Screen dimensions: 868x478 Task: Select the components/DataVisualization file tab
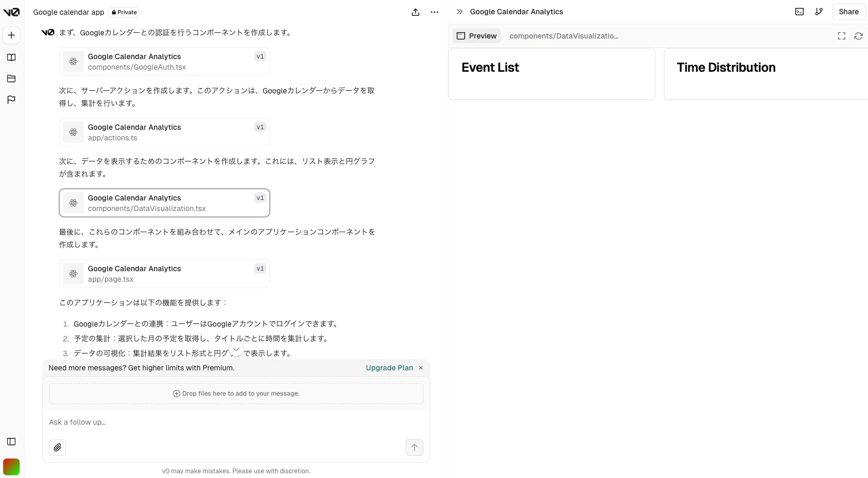pyautogui.click(x=564, y=36)
